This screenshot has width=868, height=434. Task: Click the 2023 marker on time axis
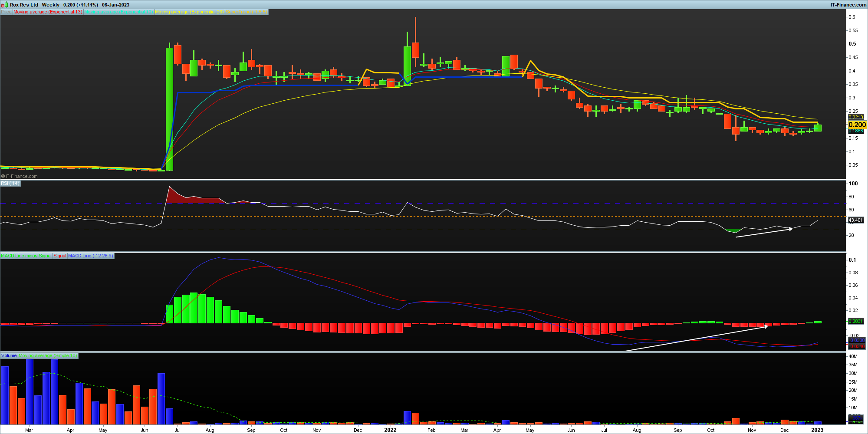tap(817, 430)
